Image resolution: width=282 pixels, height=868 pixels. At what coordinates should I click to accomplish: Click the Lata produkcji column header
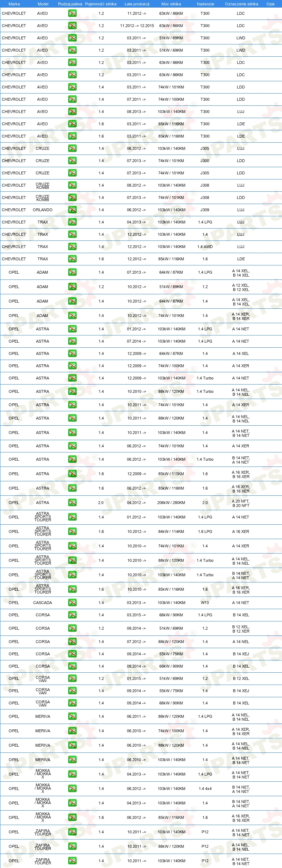(x=137, y=4)
